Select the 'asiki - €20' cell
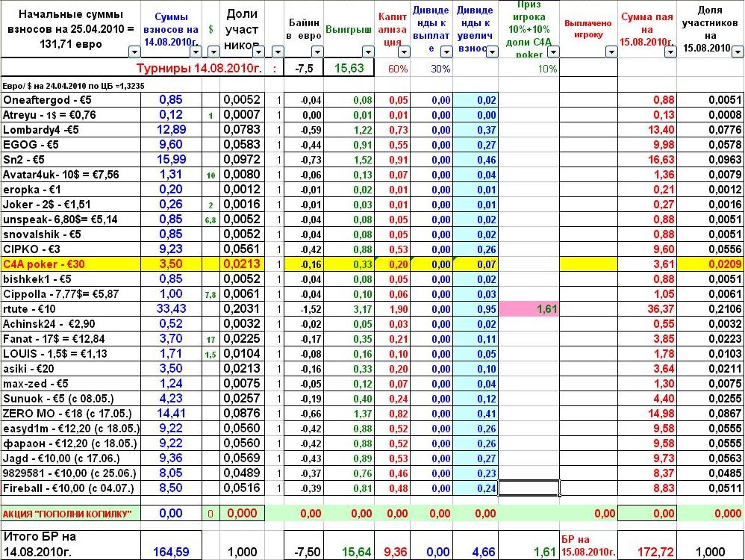 click(x=71, y=368)
